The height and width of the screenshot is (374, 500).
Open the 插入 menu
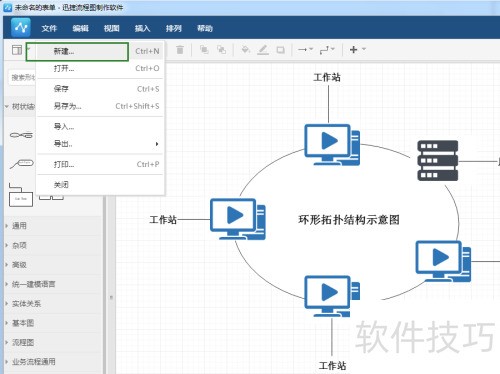click(142, 28)
